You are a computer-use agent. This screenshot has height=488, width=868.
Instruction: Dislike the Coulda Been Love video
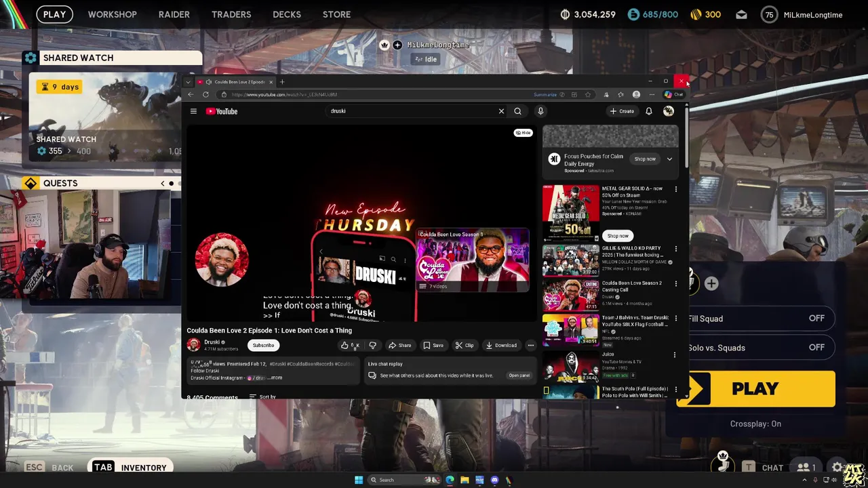coord(372,346)
